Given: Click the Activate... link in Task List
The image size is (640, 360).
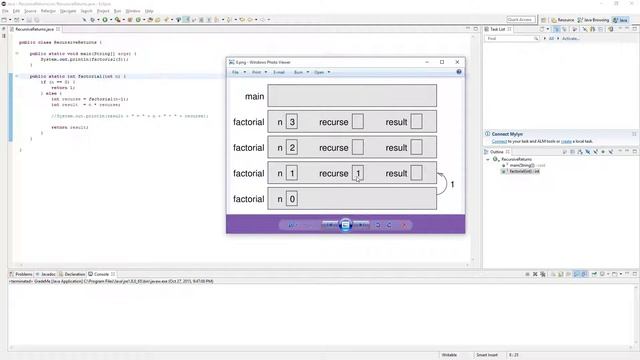Looking at the screenshot, I should tap(570, 38).
